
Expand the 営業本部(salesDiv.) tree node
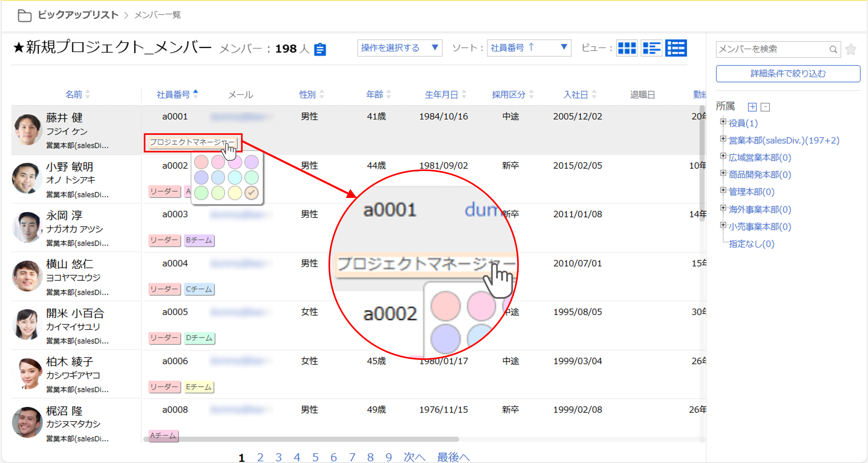(x=723, y=139)
